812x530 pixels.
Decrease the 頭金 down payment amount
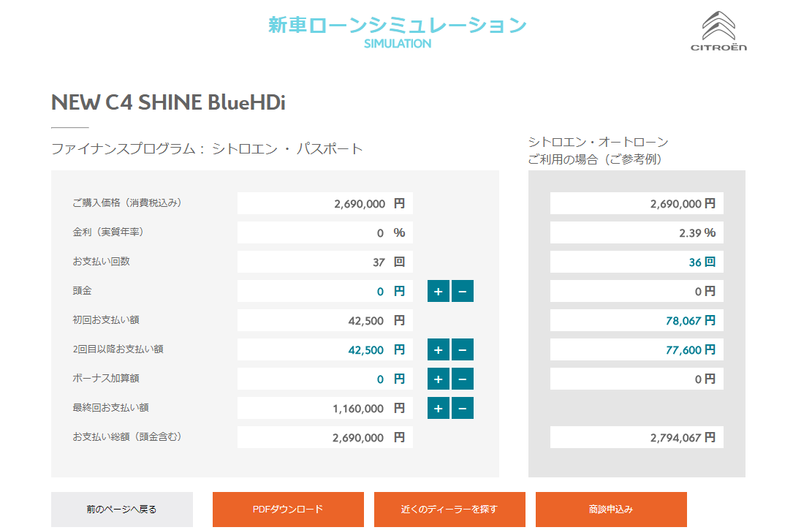coord(462,291)
